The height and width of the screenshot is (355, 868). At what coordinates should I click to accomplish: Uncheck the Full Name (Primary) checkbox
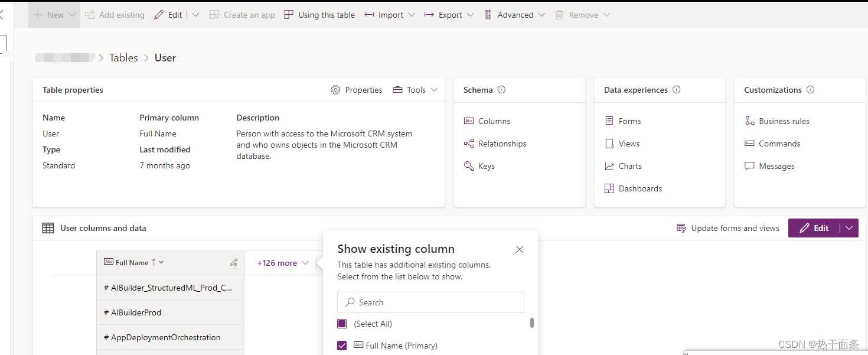click(x=342, y=346)
